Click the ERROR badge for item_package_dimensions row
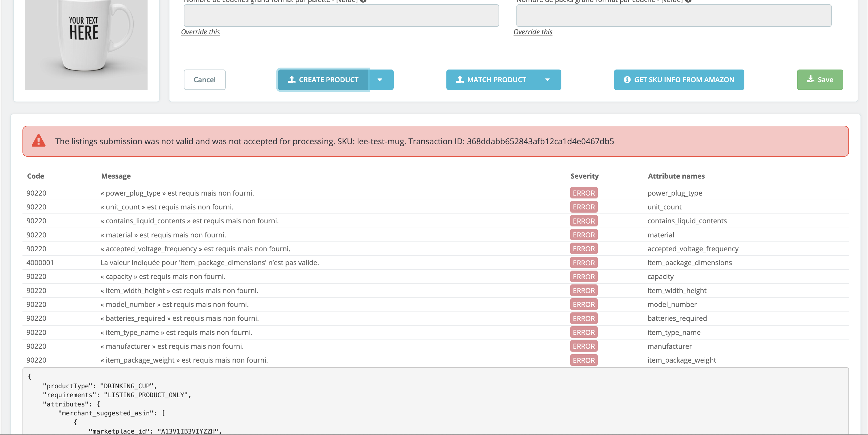Viewport: 868px width, 435px height. (584, 263)
